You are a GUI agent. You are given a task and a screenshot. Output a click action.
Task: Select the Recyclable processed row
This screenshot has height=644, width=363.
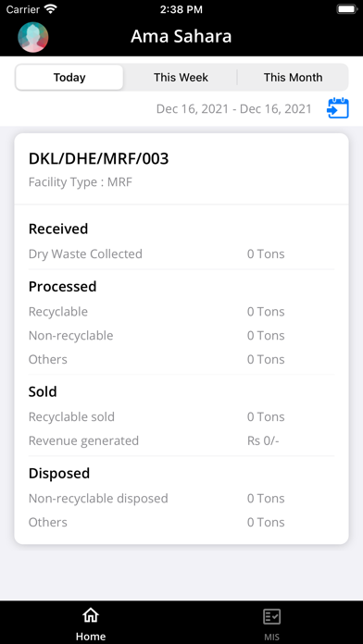[181, 312]
